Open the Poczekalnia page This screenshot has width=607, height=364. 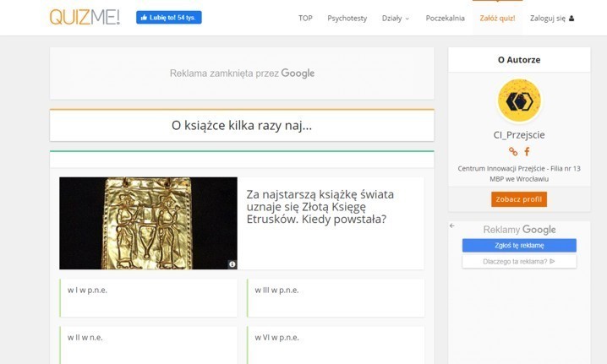pyautogui.click(x=445, y=19)
